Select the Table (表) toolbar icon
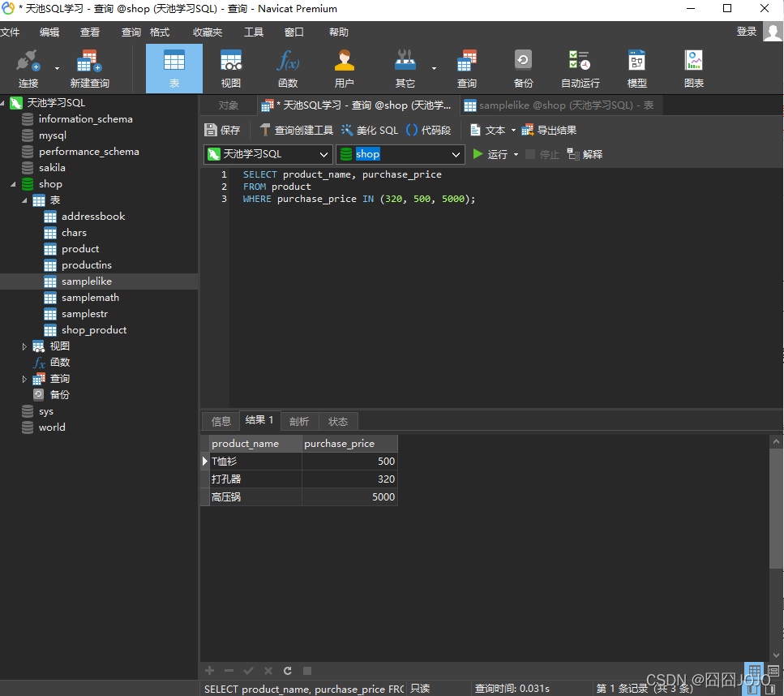Viewport: 784px width, 696px height. tap(174, 69)
